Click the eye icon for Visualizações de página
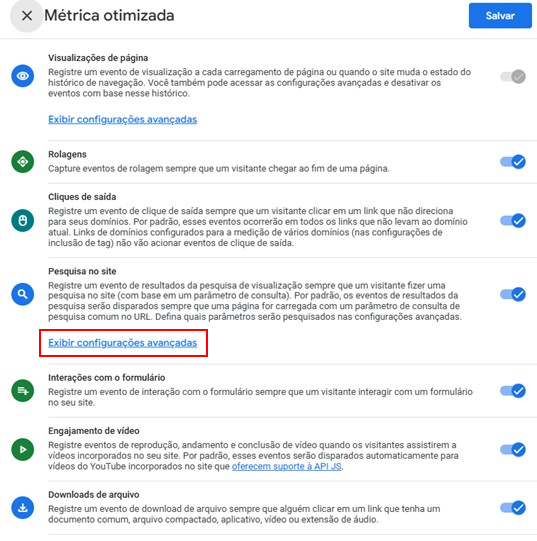The image size is (537, 541). (23, 76)
